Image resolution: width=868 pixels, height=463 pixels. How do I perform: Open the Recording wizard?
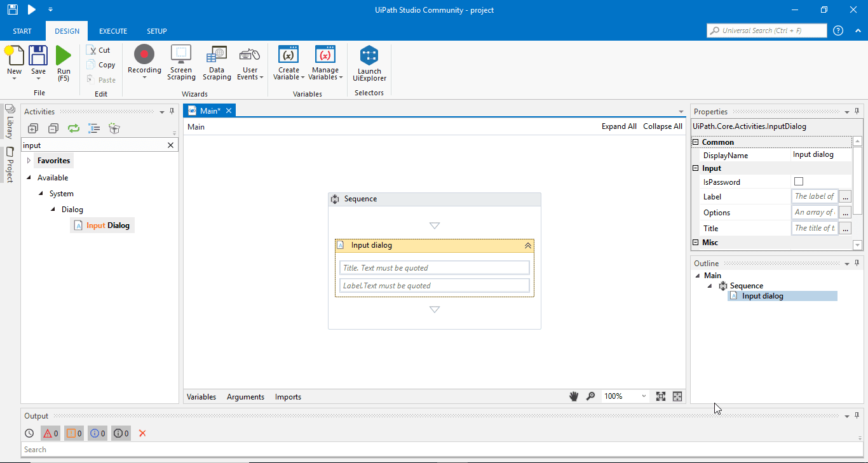[144, 62]
